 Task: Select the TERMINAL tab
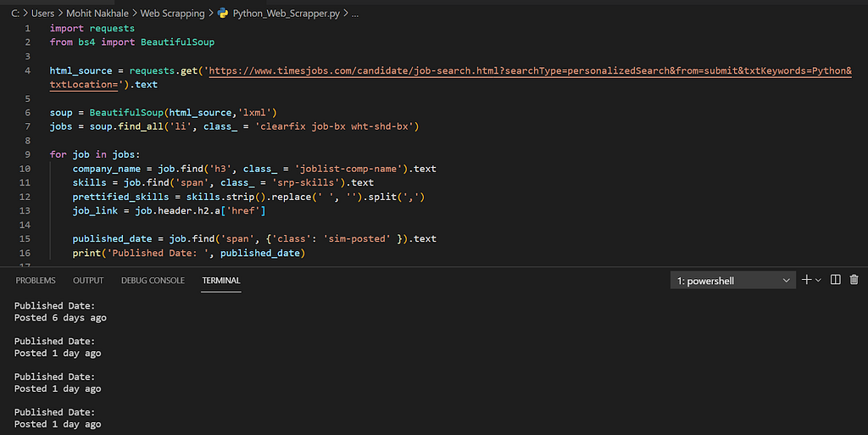pyautogui.click(x=221, y=281)
